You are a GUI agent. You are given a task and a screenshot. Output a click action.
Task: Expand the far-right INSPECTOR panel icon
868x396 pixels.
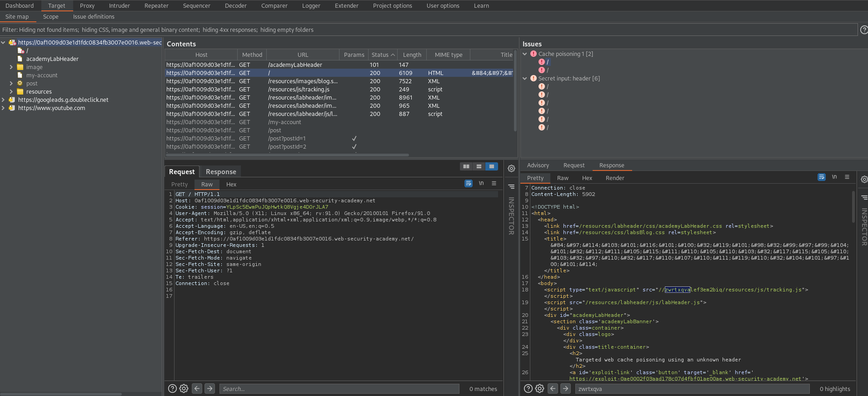(864, 198)
